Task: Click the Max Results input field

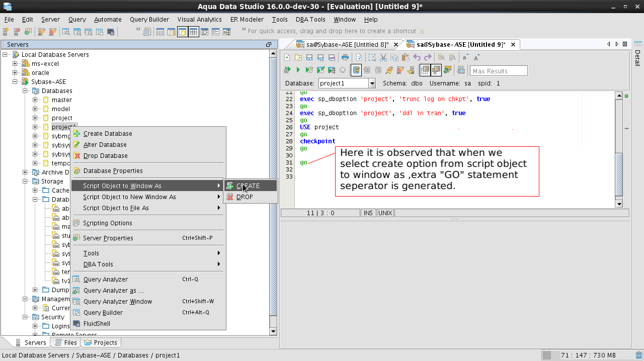Action: (x=498, y=71)
